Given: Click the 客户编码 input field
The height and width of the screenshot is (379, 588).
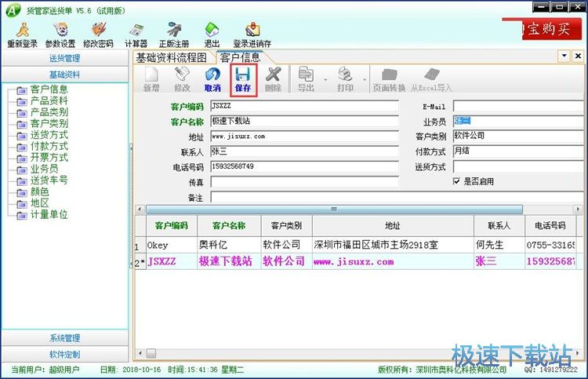Looking at the screenshot, I should (x=304, y=106).
